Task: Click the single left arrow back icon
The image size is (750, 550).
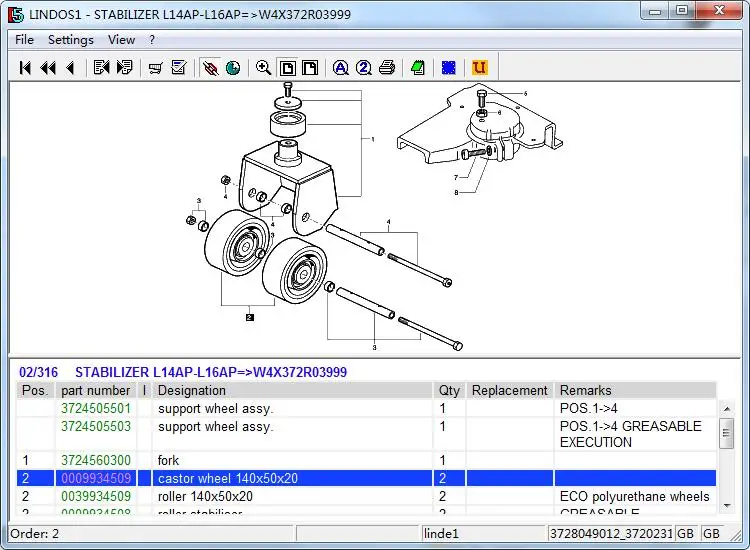Action: coord(70,67)
